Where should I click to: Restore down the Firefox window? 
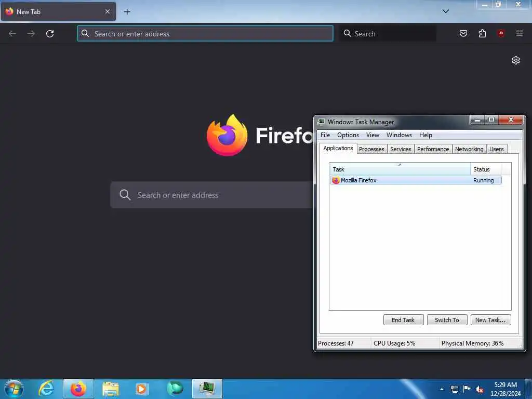coord(498,4)
